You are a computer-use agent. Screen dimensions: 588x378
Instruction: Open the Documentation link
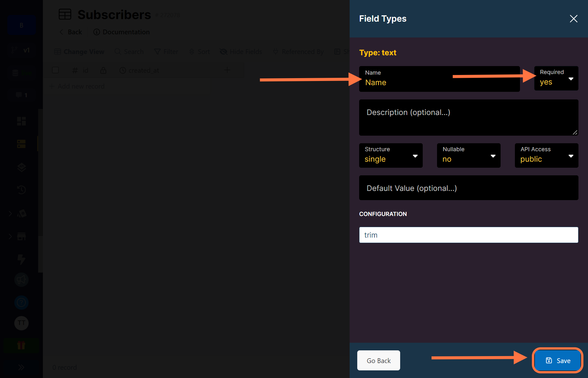[121, 32]
